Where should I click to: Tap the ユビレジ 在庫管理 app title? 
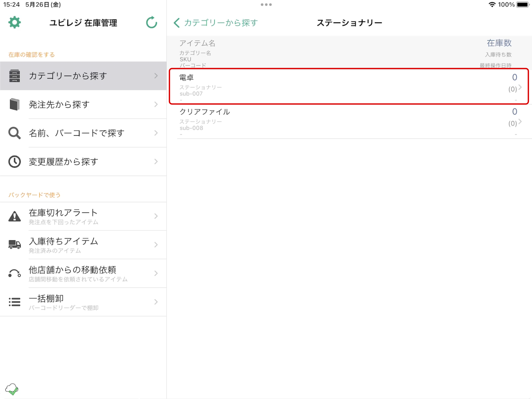[x=83, y=23]
